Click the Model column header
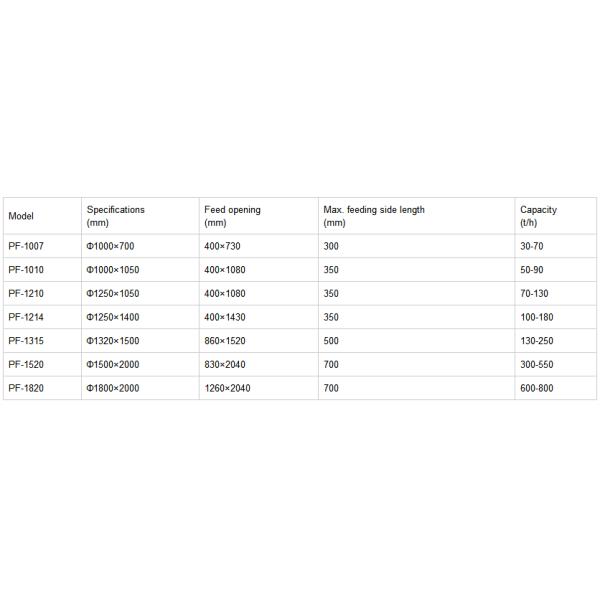This screenshot has width=600, height=600. coord(21,216)
